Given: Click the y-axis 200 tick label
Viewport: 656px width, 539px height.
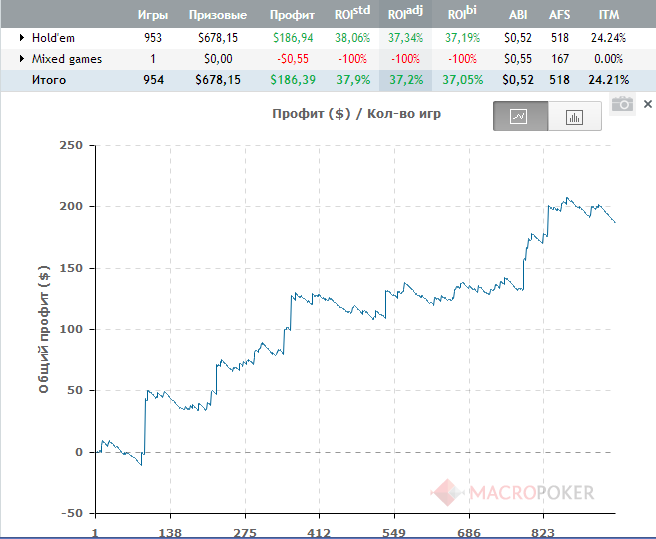Looking at the screenshot, I should click(71, 206).
